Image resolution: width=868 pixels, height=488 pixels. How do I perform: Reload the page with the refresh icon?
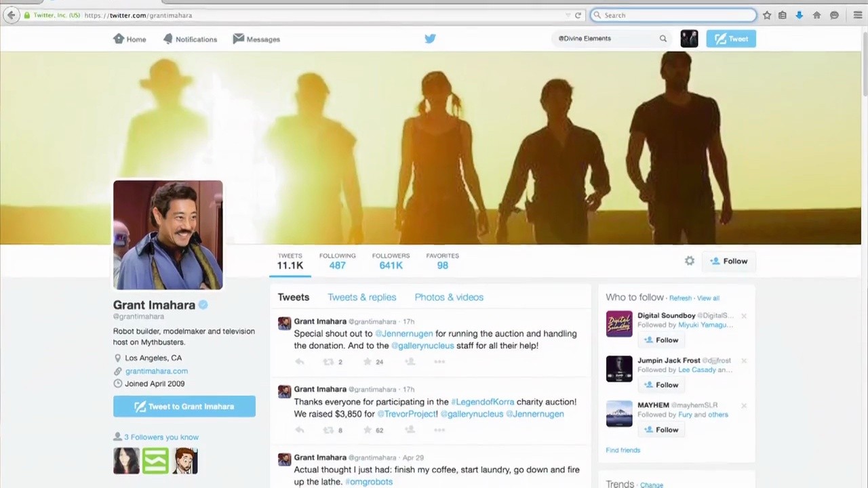pos(578,15)
